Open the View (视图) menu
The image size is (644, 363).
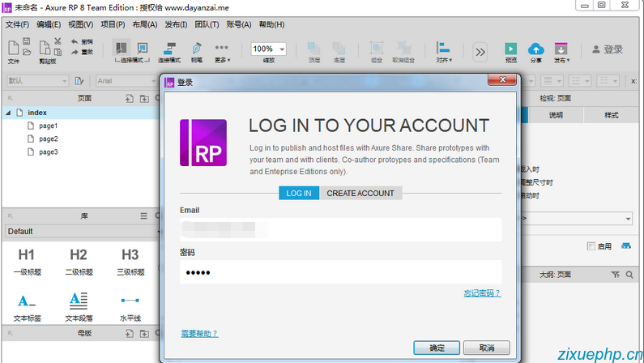[80, 24]
